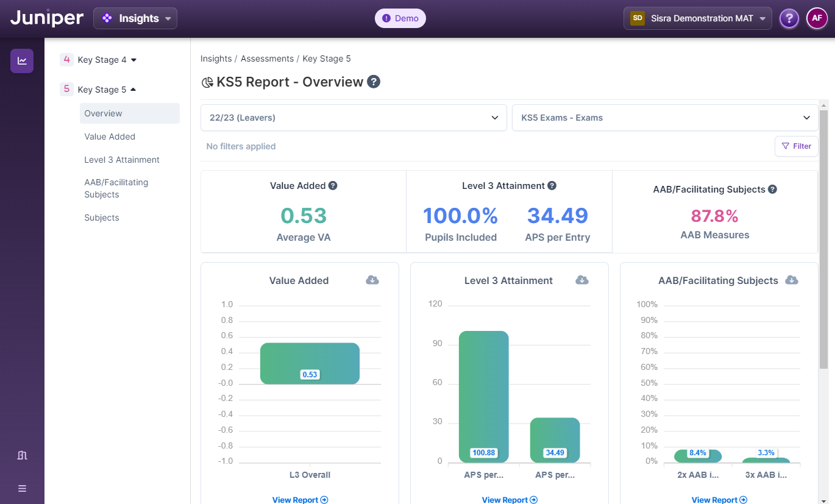Open the KS5 Exams - Exams dropdown
The height and width of the screenshot is (504, 835).
click(665, 118)
